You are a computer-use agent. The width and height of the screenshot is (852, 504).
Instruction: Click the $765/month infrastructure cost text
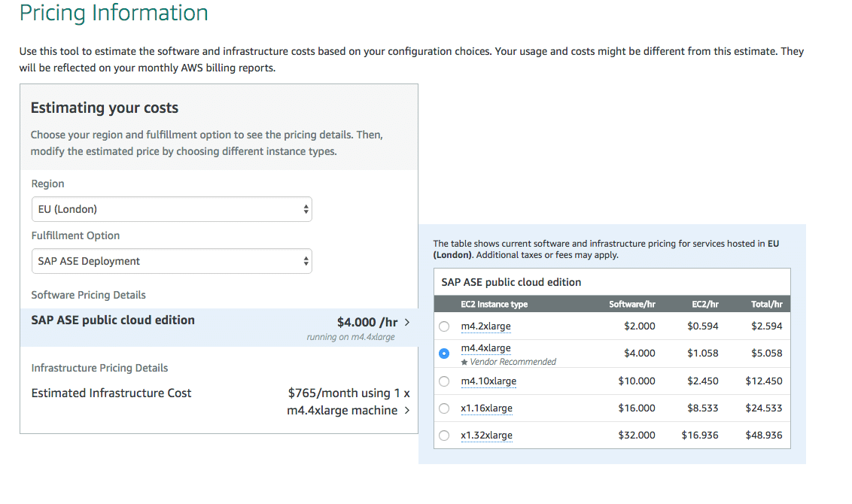pos(348,402)
